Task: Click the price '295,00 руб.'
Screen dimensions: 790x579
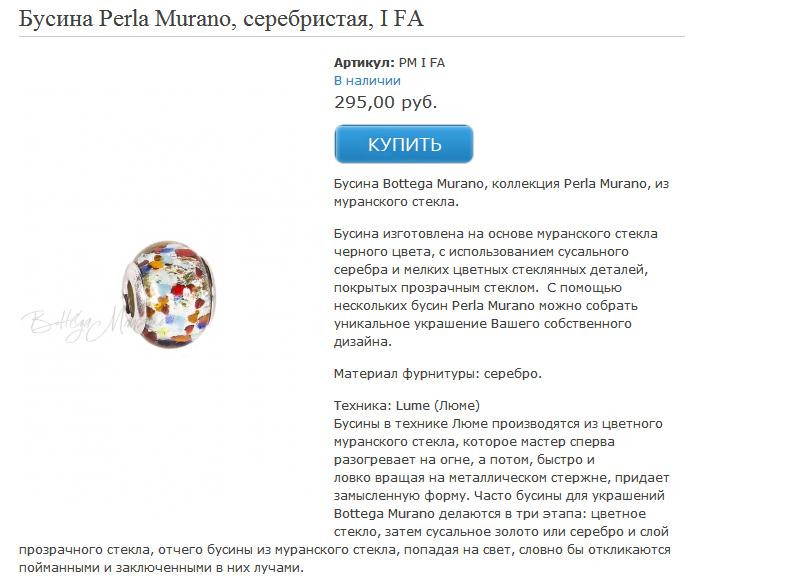Action: point(385,102)
